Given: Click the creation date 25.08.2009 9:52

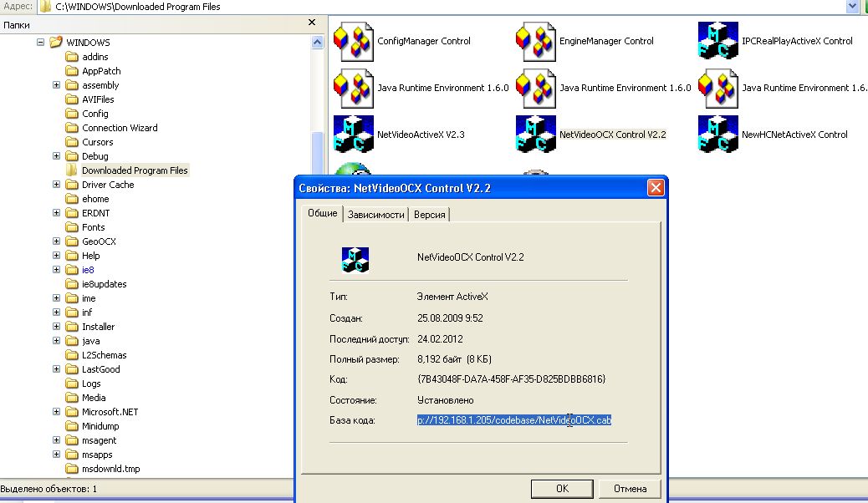Looking at the screenshot, I should coord(450,318).
